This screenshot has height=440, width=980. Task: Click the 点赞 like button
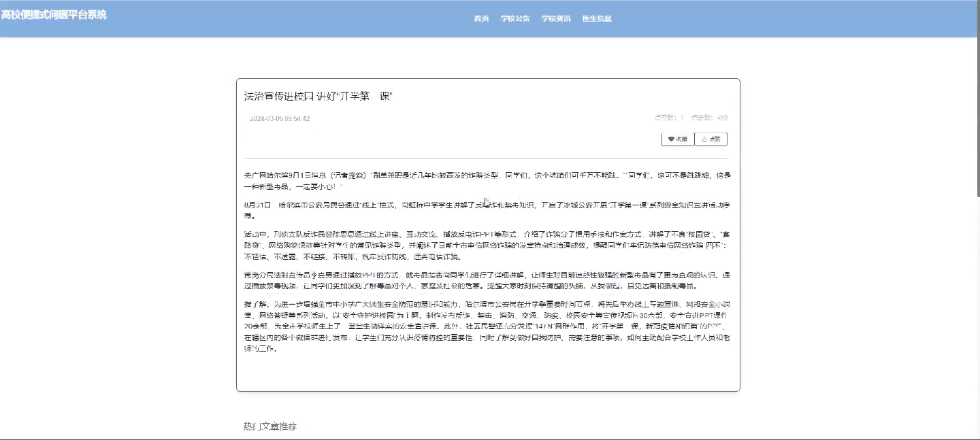[x=711, y=139]
